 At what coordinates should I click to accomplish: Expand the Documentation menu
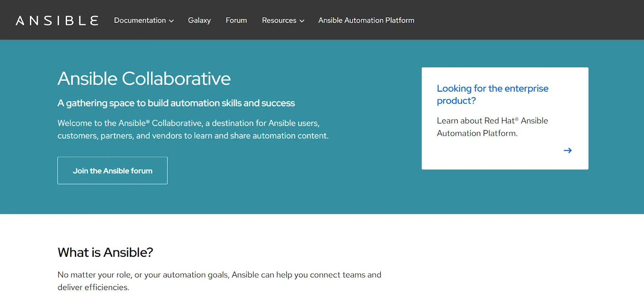click(x=144, y=20)
